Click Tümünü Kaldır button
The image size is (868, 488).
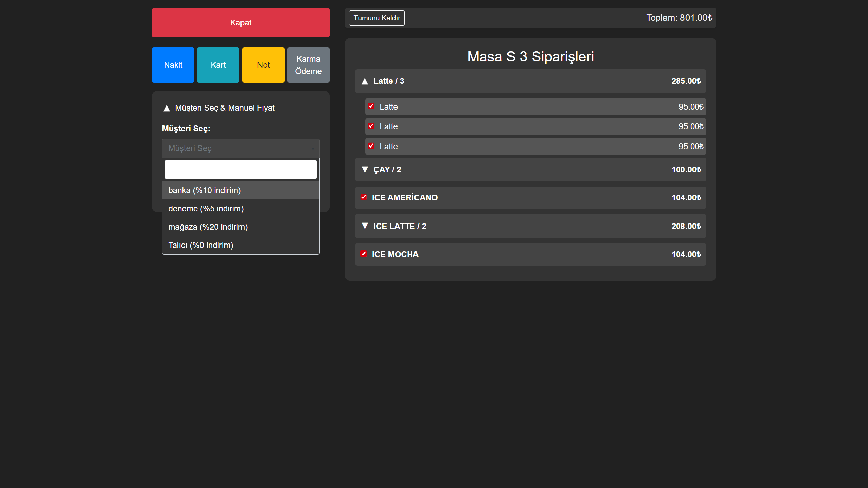[x=377, y=18]
